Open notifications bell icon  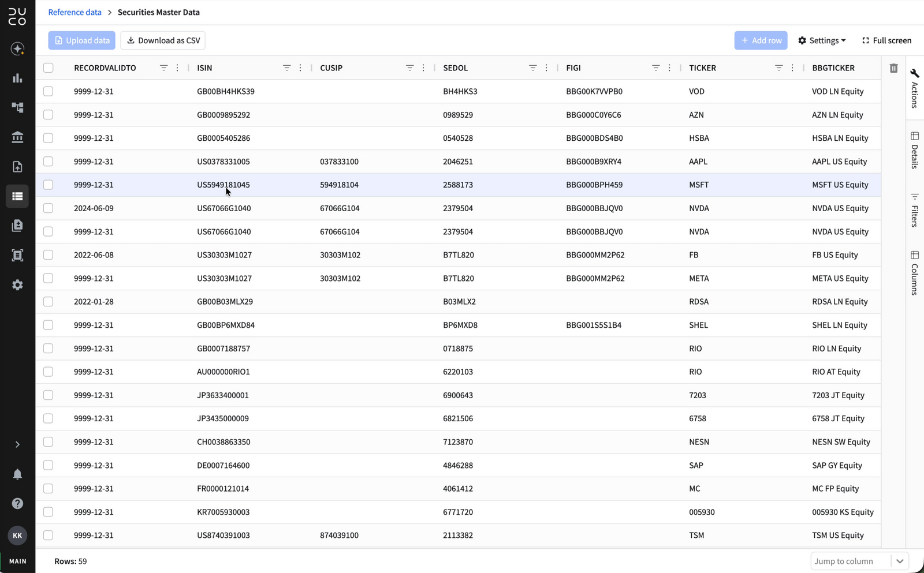pos(17,474)
